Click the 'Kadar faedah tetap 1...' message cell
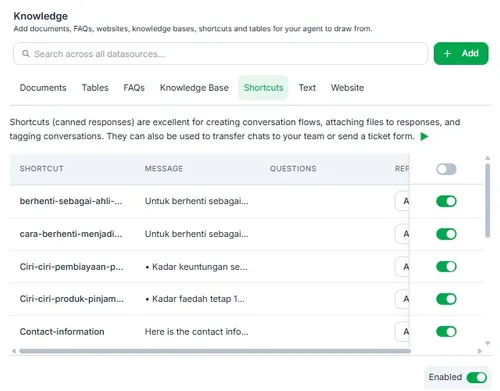This screenshot has width=500, height=391. click(195, 299)
